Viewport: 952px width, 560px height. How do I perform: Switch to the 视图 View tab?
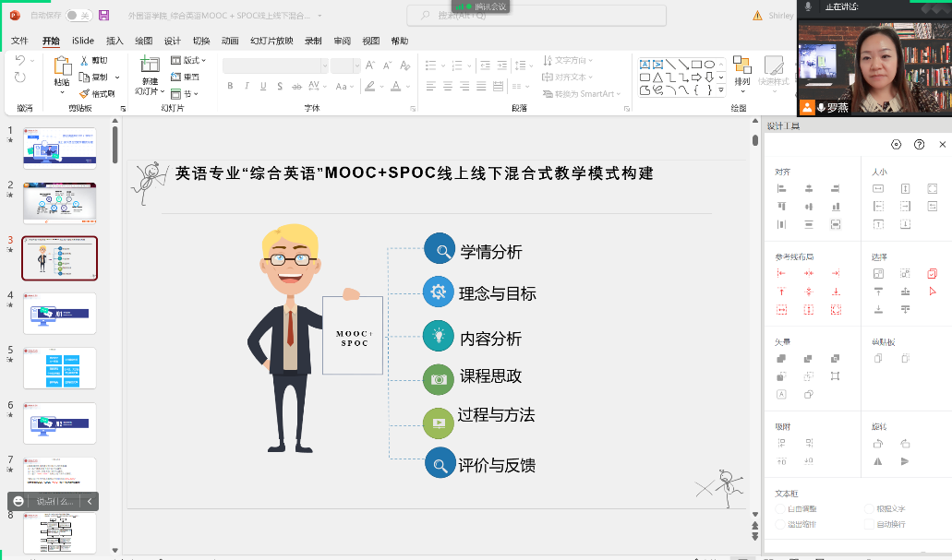(371, 41)
